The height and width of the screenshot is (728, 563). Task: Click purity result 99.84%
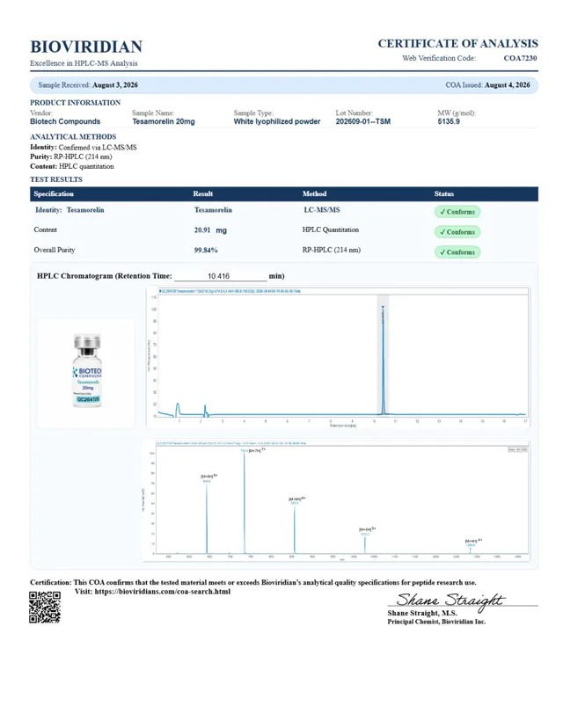point(206,251)
